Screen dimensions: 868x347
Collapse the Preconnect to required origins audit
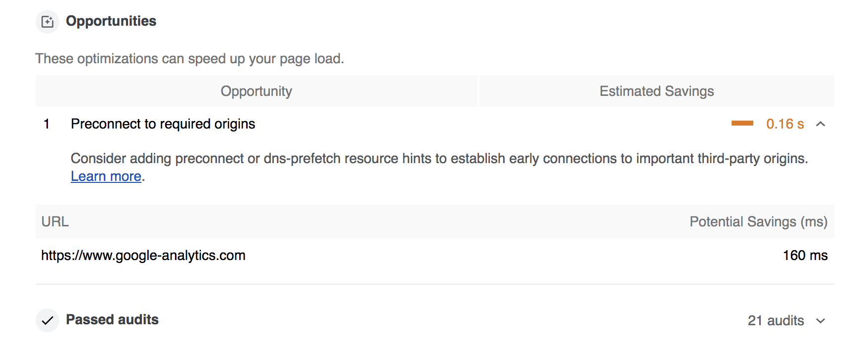[x=821, y=124]
